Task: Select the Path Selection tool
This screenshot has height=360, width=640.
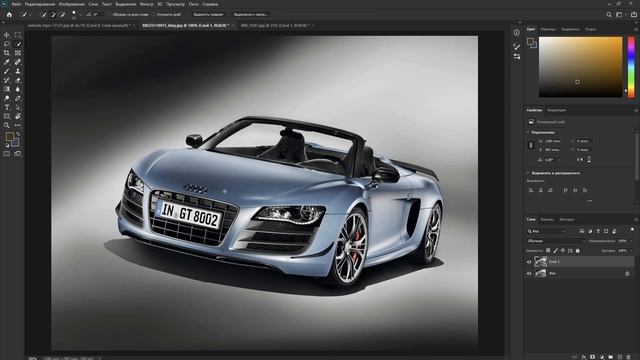Action: pos(18,107)
